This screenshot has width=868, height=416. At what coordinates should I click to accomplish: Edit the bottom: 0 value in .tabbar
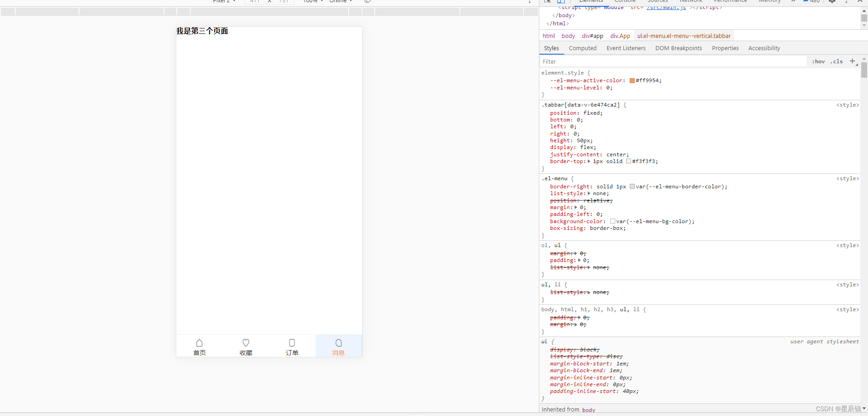click(x=578, y=120)
